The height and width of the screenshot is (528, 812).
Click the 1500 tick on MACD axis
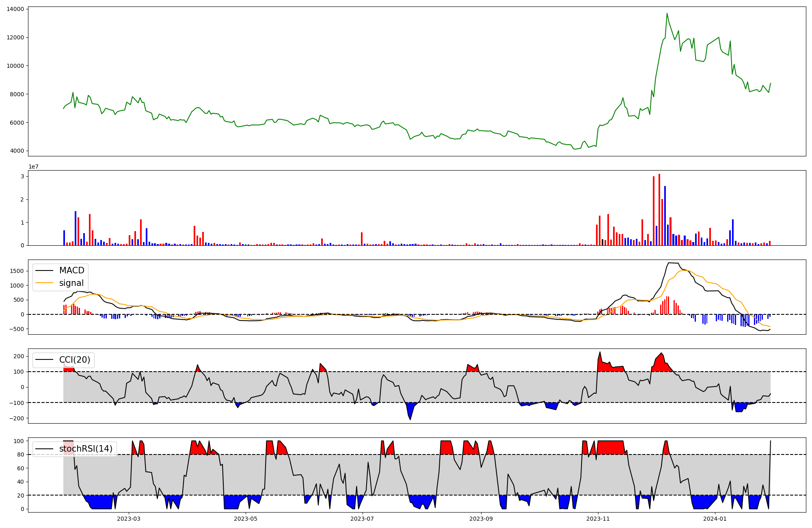point(17,271)
